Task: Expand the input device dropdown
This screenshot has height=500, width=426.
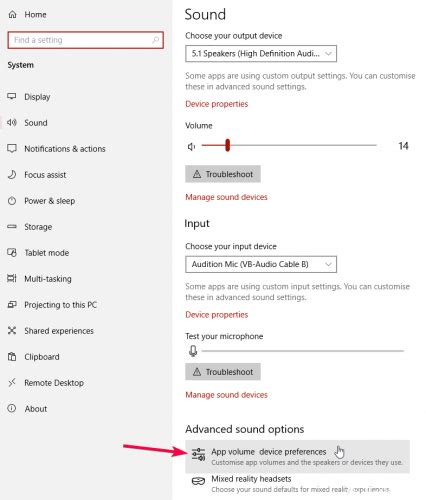Action: (x=261, y=264)
